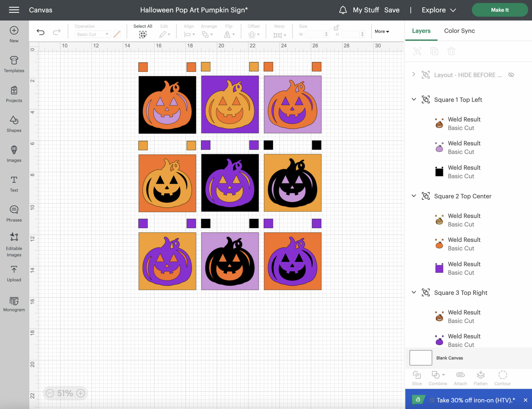This screenshot has width=532, height=409.
Task: Open the Explore machine dropdown
Action: pyautogui.click(x=439, y=10)
